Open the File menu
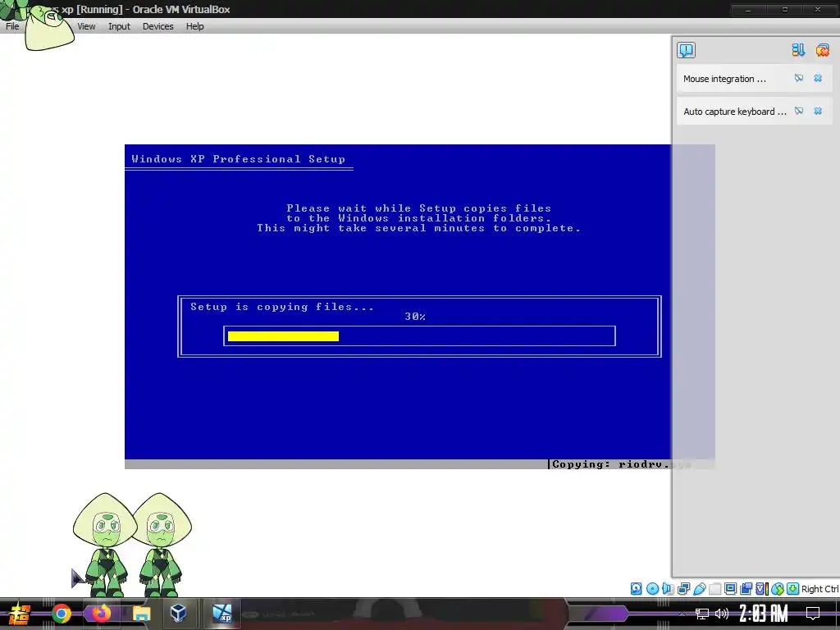Viewport: 840px width, 630px height. 12,26
